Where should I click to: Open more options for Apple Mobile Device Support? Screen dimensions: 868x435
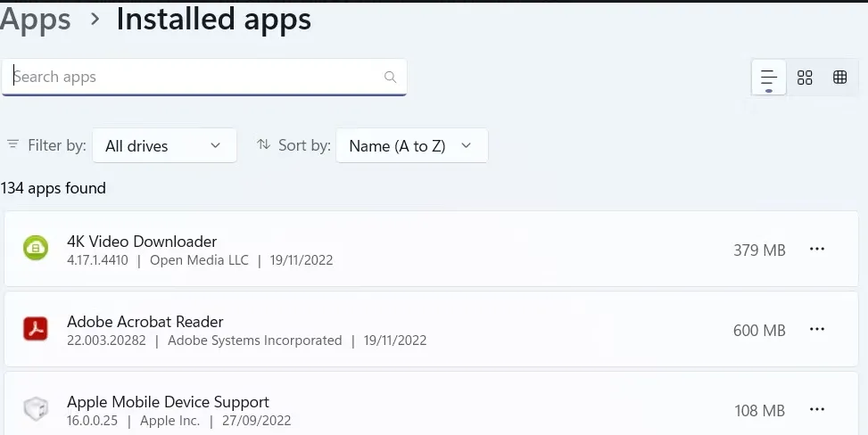(x=817, y=409)
